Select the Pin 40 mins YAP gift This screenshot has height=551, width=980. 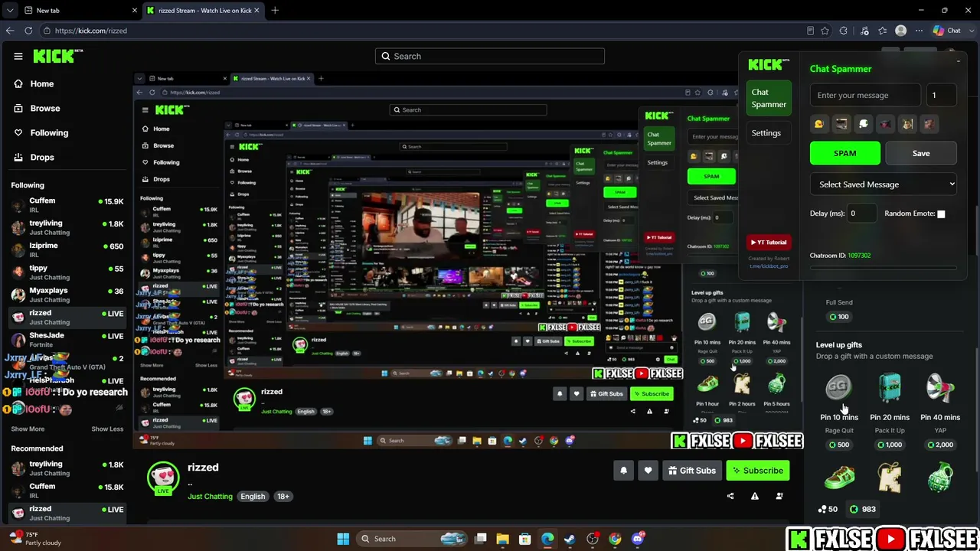(940, 409)
